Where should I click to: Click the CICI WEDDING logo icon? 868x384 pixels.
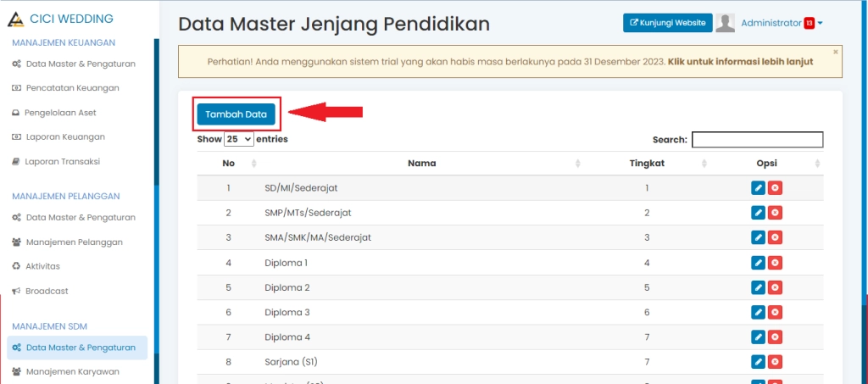point(16,19)
